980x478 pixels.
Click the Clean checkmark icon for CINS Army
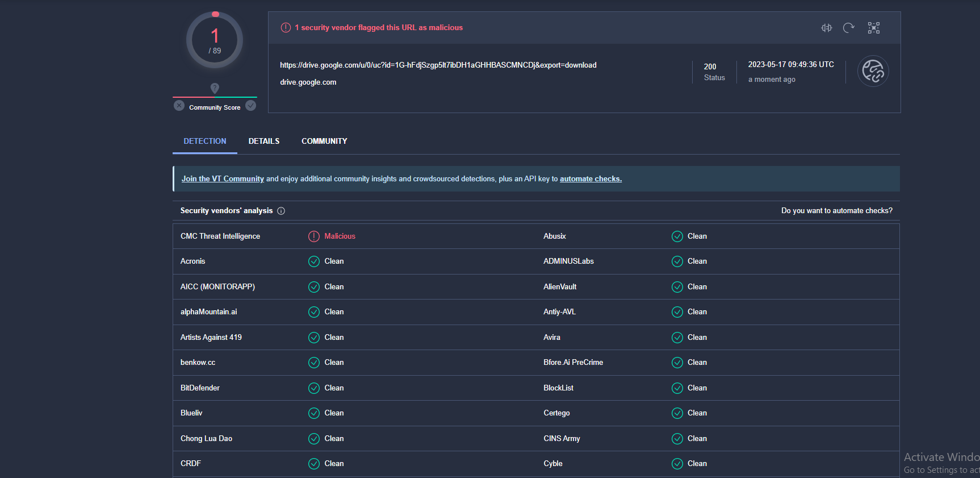coord(677,439)
